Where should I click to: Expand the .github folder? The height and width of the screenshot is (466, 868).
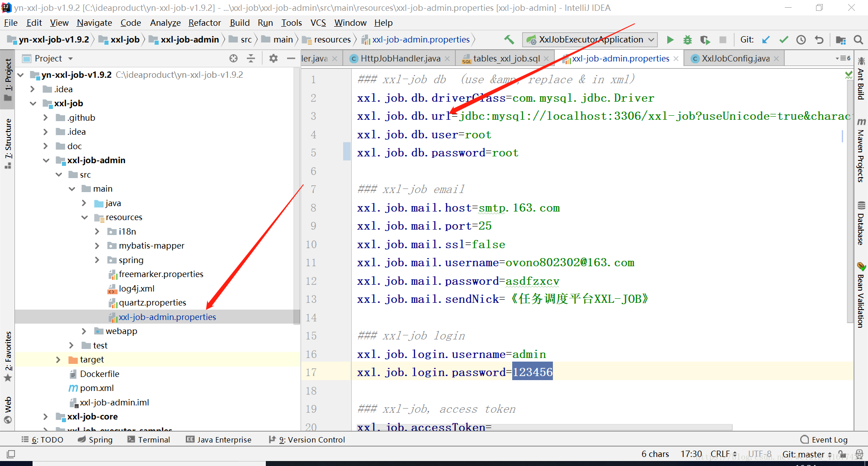(x=46, y=118)
